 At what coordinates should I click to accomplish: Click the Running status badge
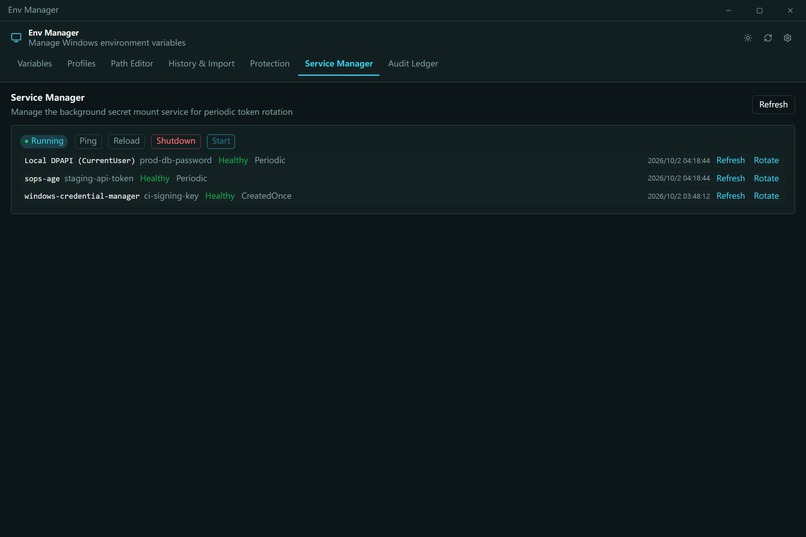44,141
